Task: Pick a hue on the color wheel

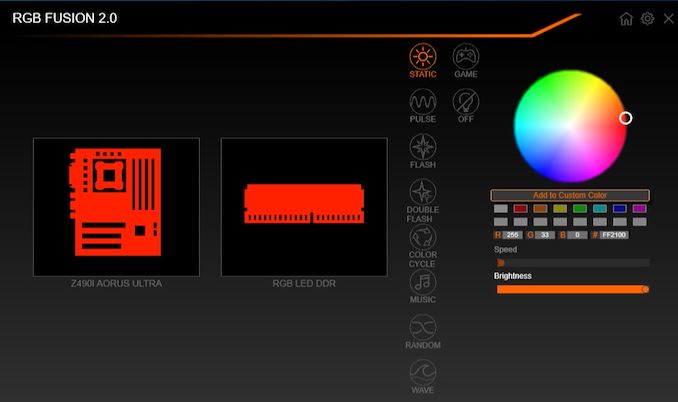Action: [570, 126]
